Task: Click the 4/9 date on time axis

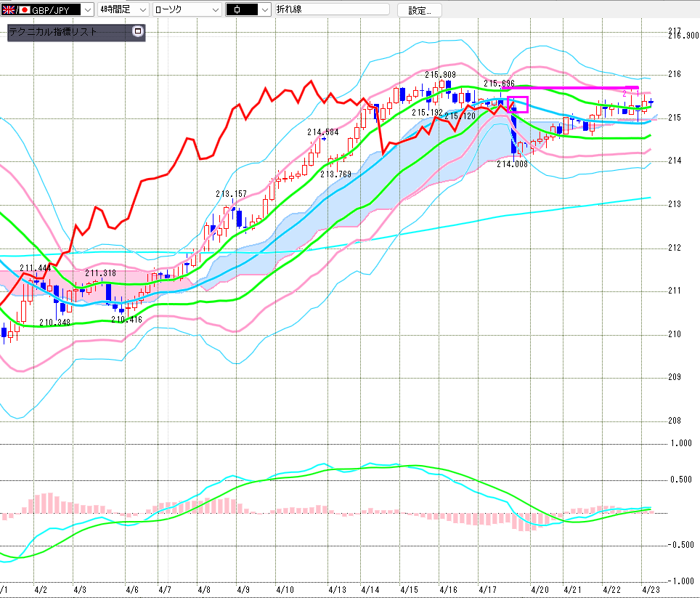Action: pos(243,590)
